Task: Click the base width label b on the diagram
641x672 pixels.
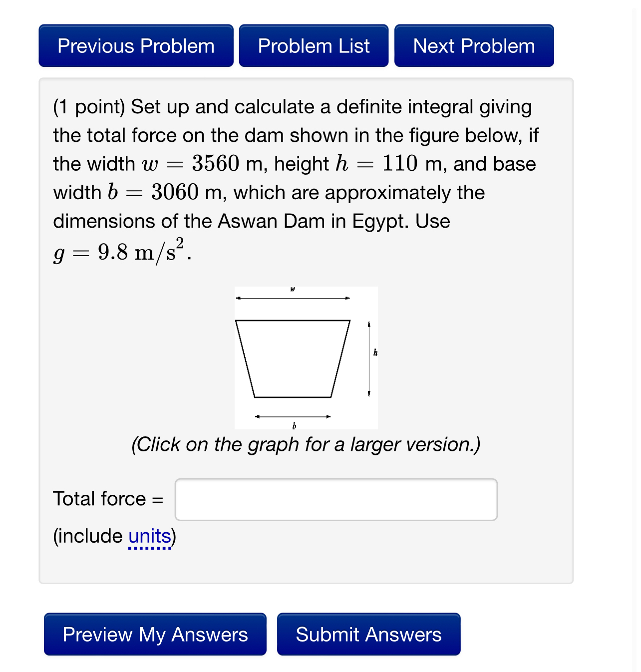Action: coord(294,426)
